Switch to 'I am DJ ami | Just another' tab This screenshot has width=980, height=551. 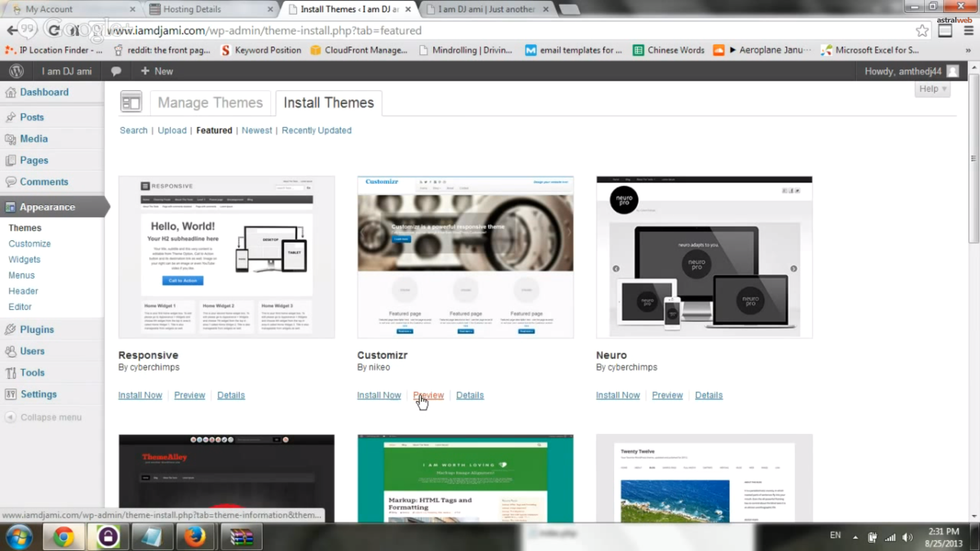coord(486,9)
